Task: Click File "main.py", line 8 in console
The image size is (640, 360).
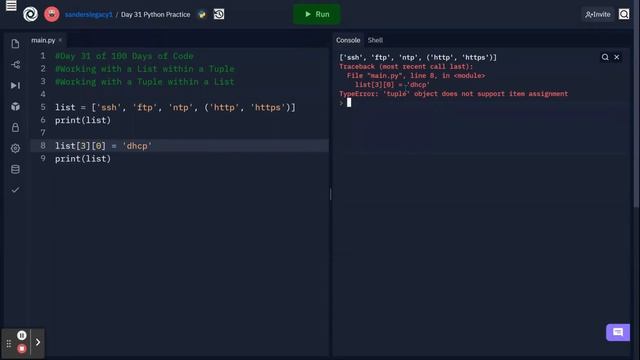Action: click(416, 76)
